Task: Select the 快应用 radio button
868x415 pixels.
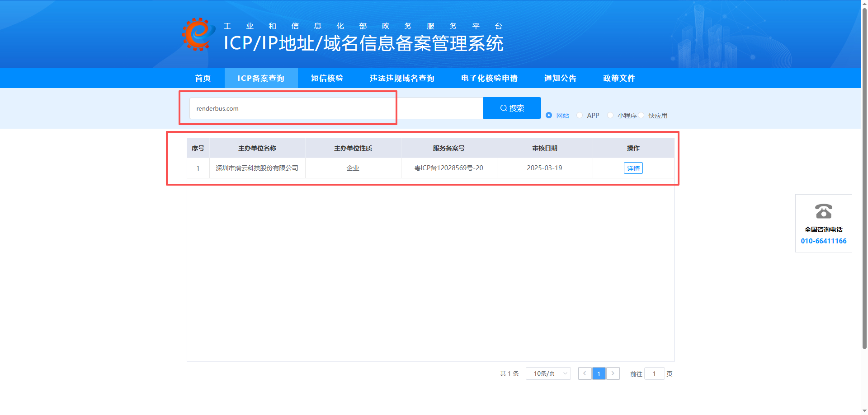Action: 641,115
